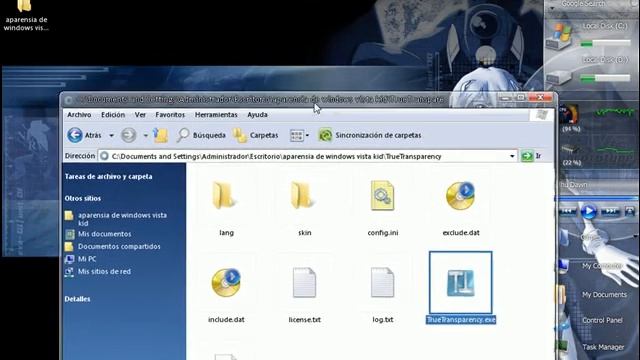Select the config.ini file icon
The width and height of the screenshot is (640, 360).
(x=382, y=196)
